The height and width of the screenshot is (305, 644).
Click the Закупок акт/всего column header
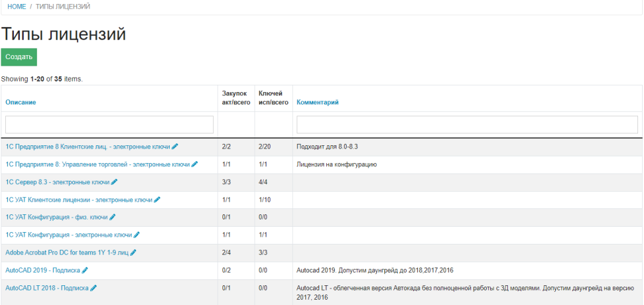pyautogui.click(x=236, y=98)
